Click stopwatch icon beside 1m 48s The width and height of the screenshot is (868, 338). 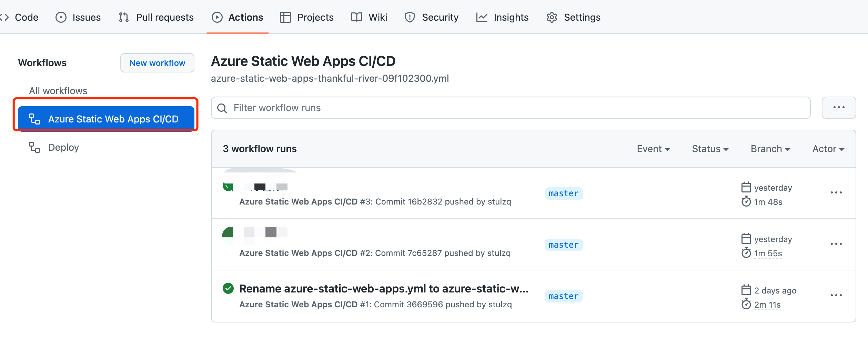(746, 201)
